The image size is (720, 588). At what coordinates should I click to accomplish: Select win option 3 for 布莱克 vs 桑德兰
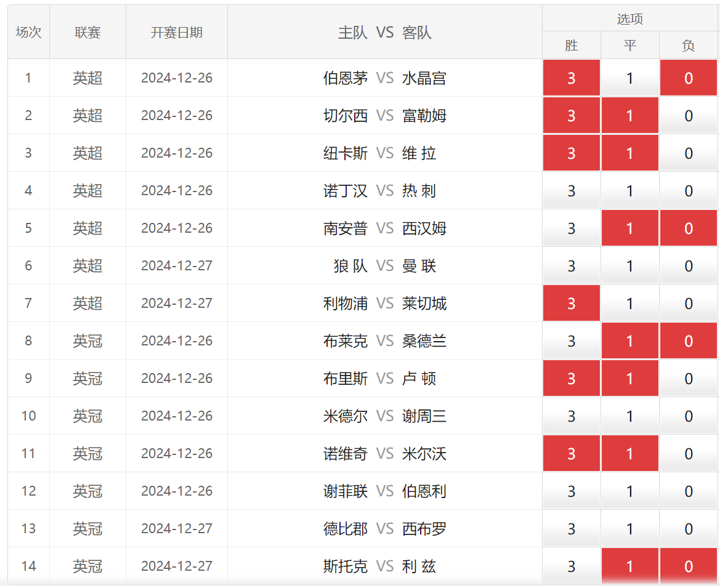(571, 340)
